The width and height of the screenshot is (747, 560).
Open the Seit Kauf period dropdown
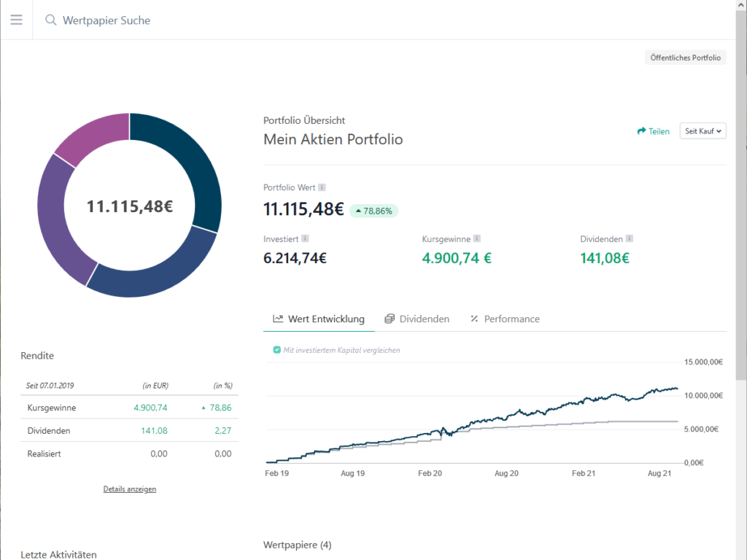pyautogui.click(x=703, y=131)
